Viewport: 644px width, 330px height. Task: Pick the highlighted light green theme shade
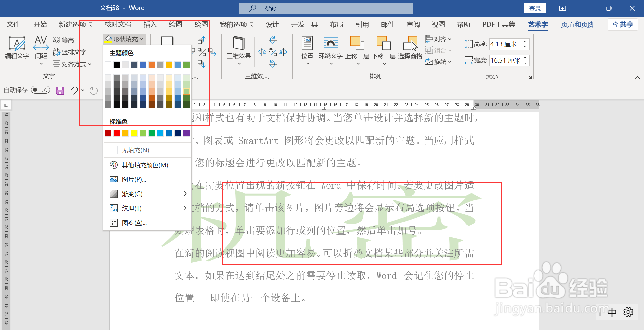coord(186,91)
